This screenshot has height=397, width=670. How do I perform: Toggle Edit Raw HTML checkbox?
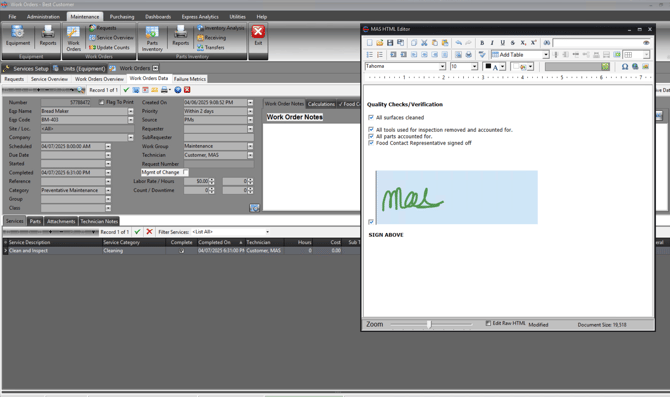[488, 323]
